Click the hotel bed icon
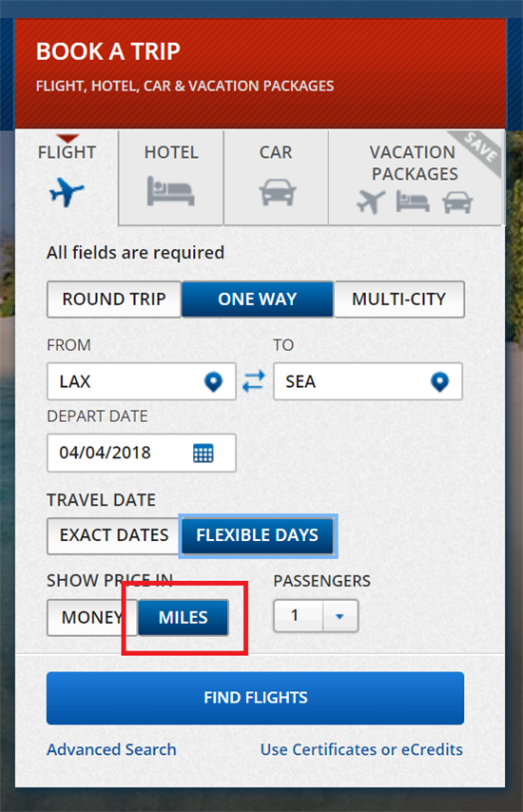Screen dimensions: 523x812 click(170, 190)
